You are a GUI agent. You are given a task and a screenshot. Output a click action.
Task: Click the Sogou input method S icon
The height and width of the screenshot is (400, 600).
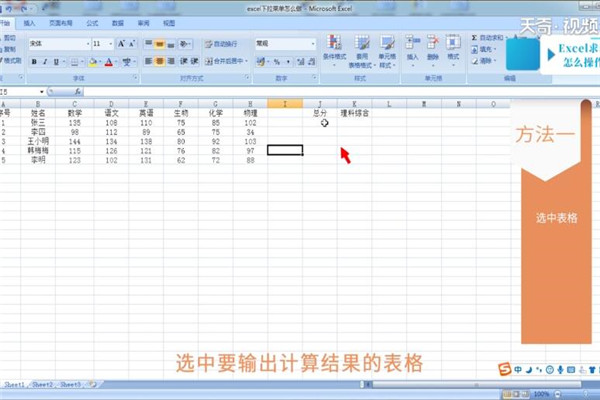pos(505,369)
